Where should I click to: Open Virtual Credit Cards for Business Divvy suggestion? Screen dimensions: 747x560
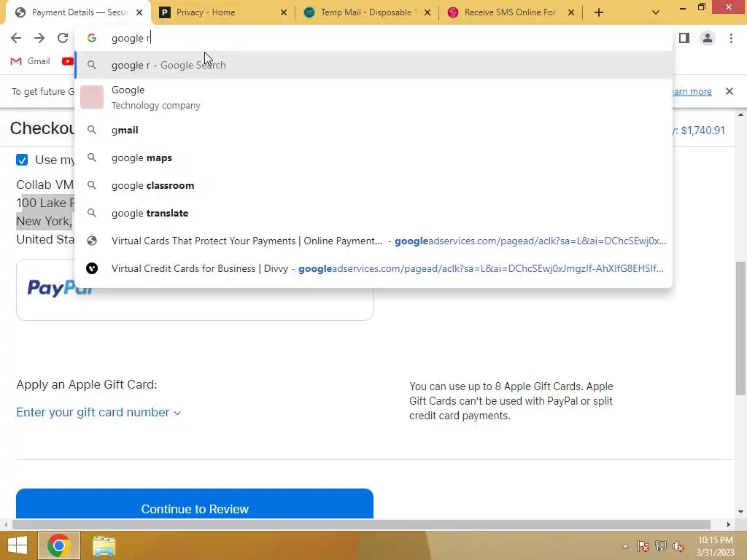(373, 268)
